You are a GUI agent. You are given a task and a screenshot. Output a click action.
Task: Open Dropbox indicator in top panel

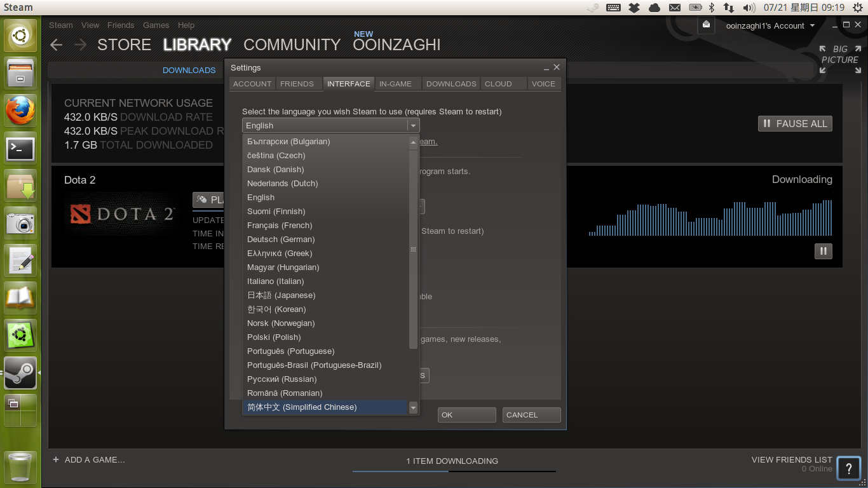(x=634, y=8)
